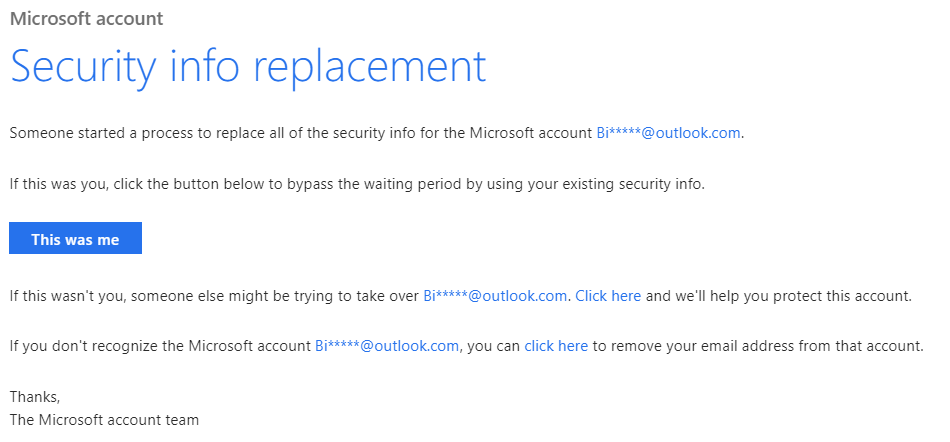Open the Bi*****@outlook.com link in the first paragraph
The image size is (950, 442).
tap(668, 133)
